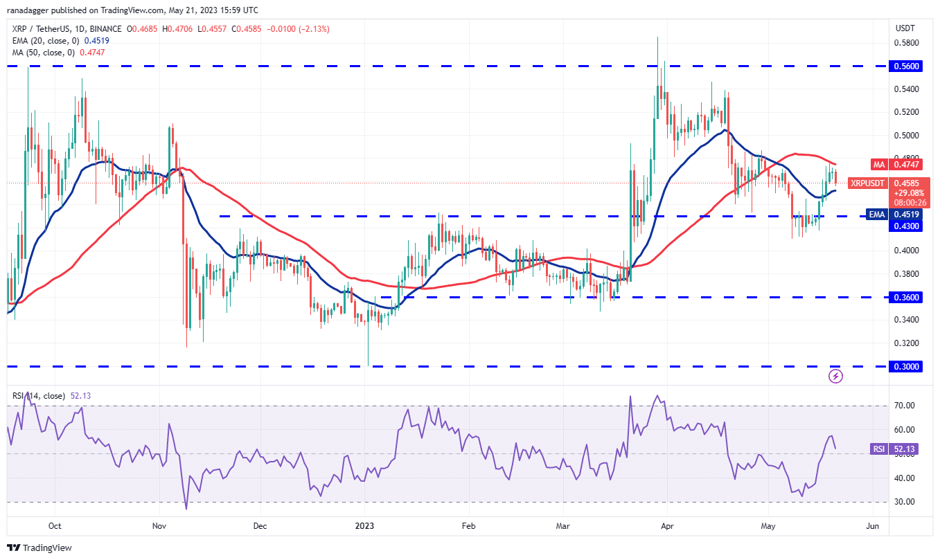Click the Apr label on time axis
940x560 pixels.
pos(666,526)
